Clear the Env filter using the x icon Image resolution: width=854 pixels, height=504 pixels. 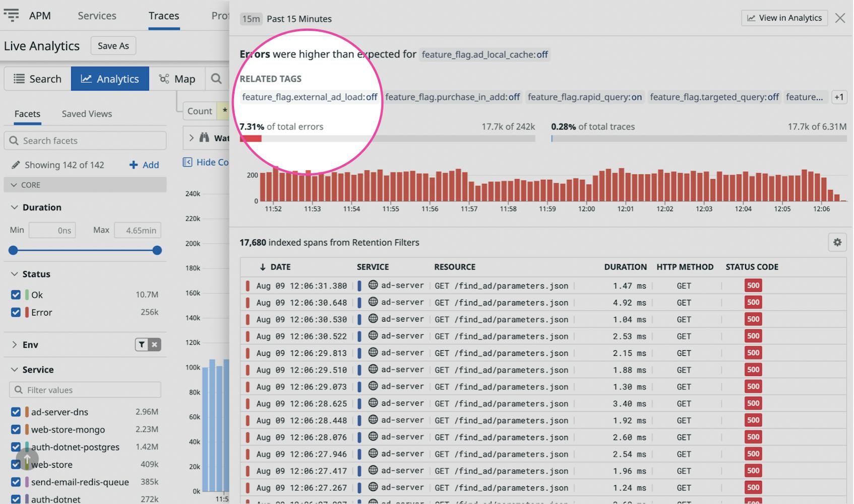coord(154,345)
